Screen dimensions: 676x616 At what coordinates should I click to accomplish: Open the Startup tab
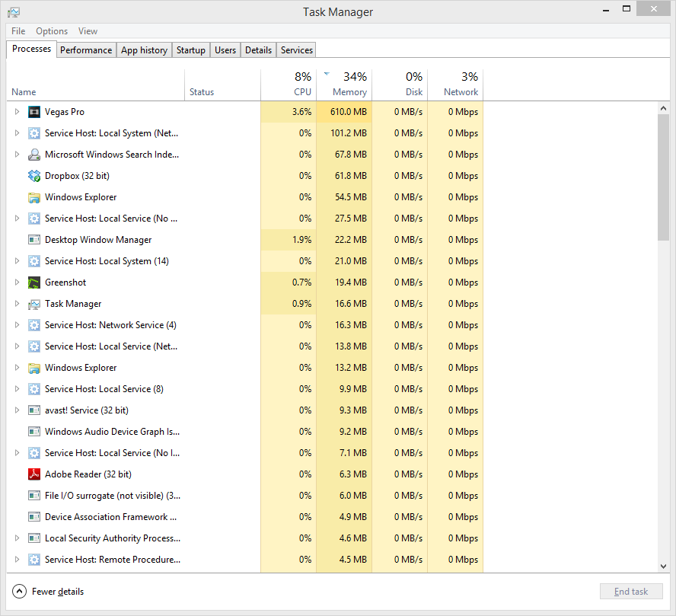(190, 50)
